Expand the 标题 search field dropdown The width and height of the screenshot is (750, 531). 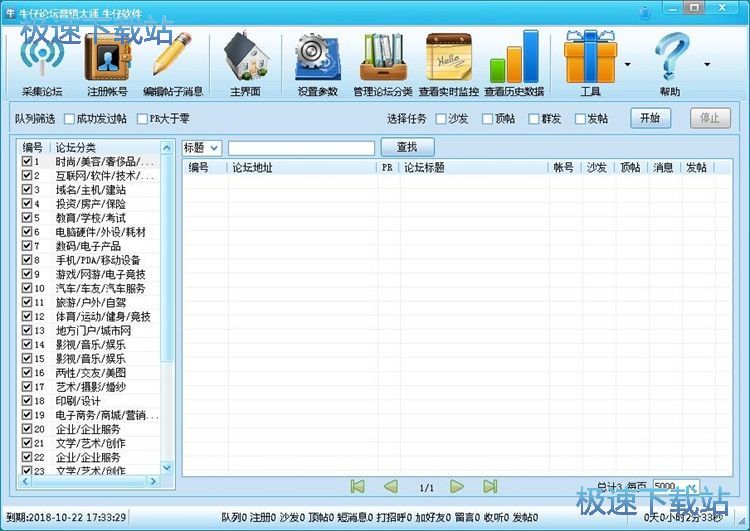pyautogui.click(x=214, y=148)
